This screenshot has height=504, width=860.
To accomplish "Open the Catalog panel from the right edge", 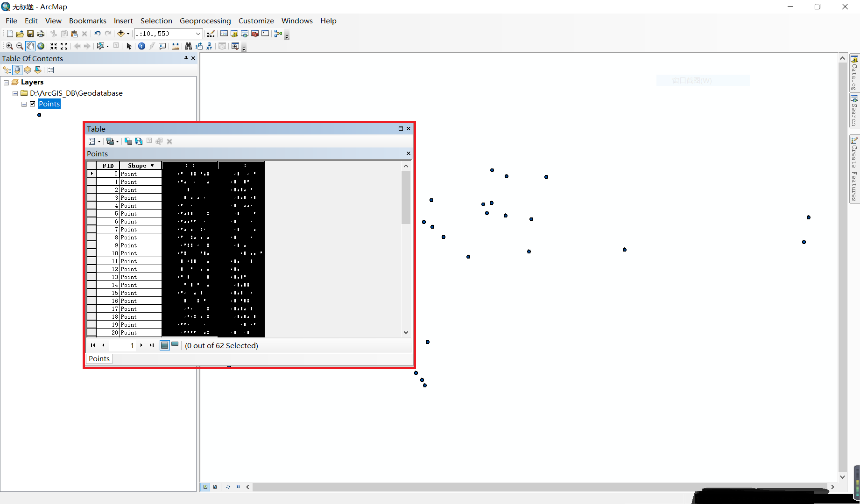I will (x=854, y=75).
